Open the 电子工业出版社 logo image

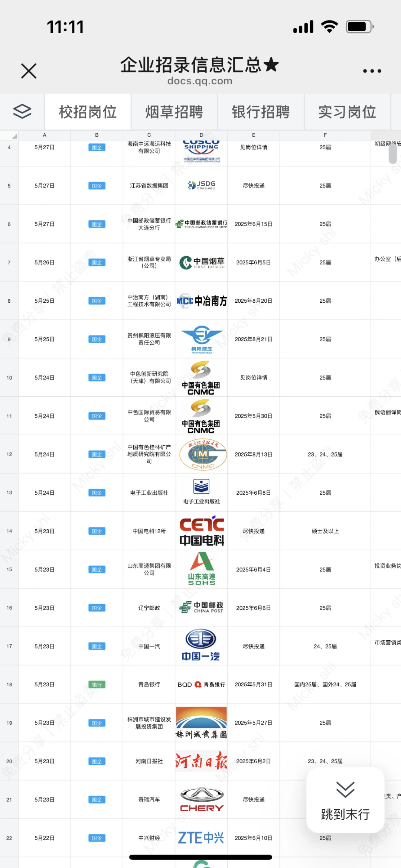coord(202,491)
